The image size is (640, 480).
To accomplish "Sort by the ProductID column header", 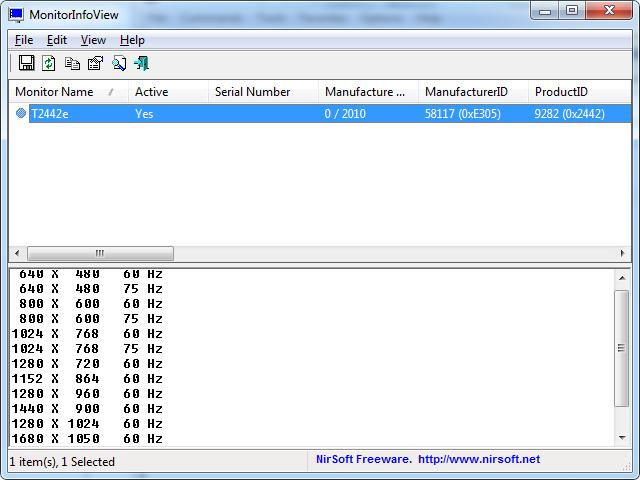I will click(x=580, y=92).
